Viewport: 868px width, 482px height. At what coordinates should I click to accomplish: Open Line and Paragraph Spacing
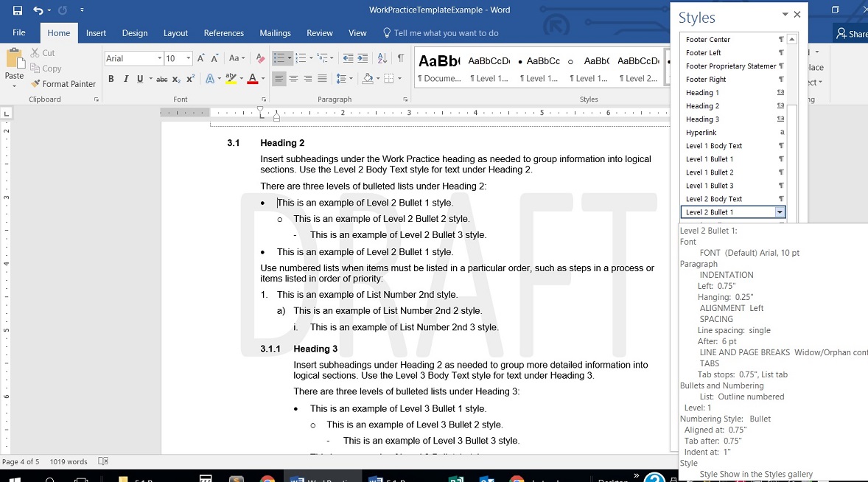pos(342,79)
